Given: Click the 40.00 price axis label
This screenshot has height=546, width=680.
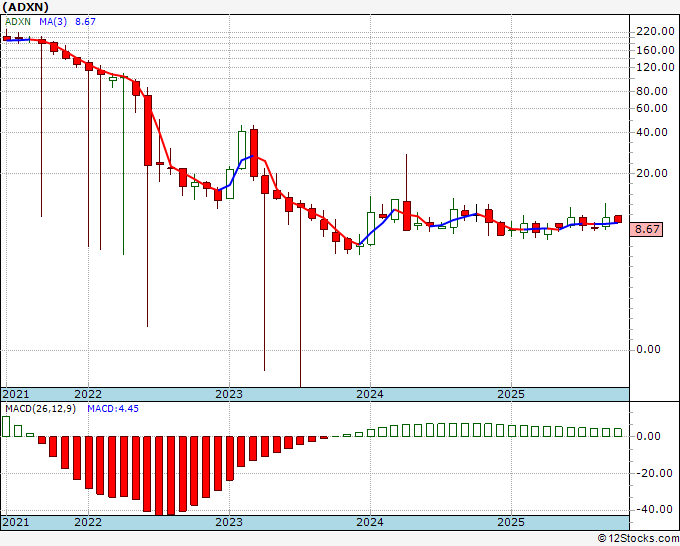Looking at the screenshot, I should coord(651,132).
